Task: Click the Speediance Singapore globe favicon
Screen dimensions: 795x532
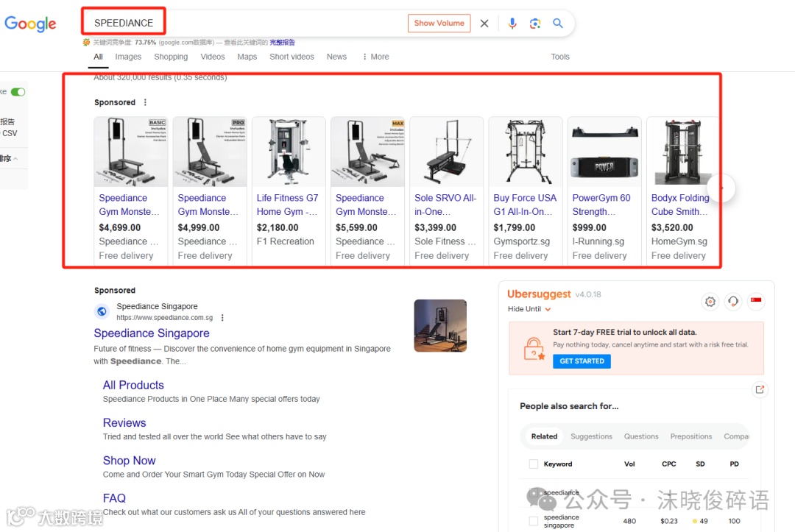Action: pos(102,311)
